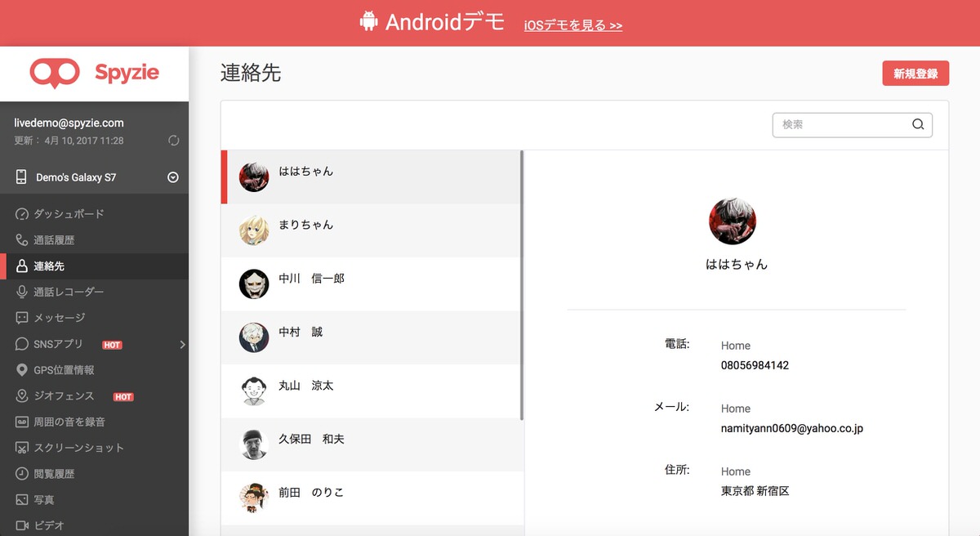Click the search magnifier icon
Screen dimensions: 980x536
click(x=918, y=124)
